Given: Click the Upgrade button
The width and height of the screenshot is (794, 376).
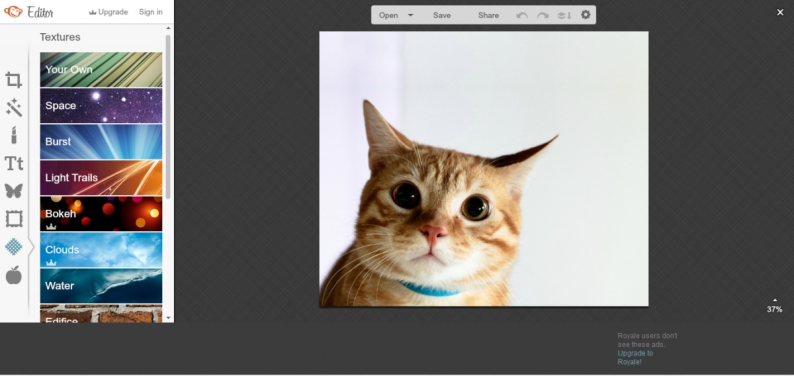Looking at the screenshot, I should [x=108, y=12].
